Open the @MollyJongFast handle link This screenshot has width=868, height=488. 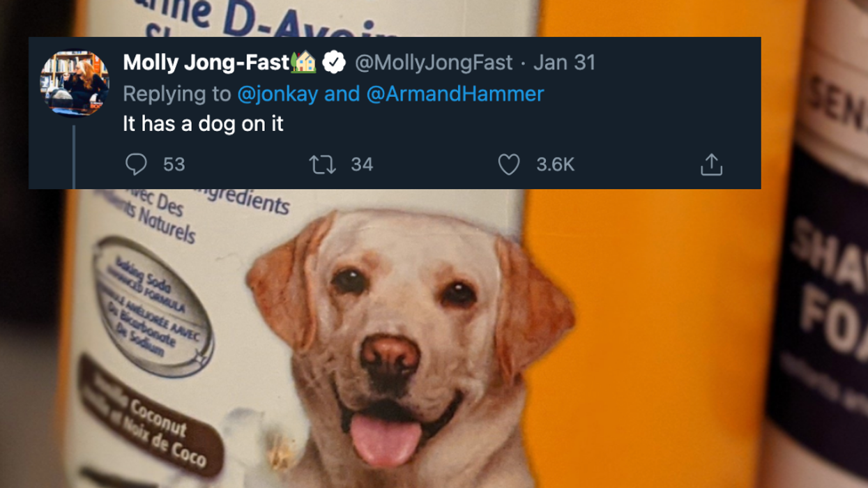coord(434,63)
